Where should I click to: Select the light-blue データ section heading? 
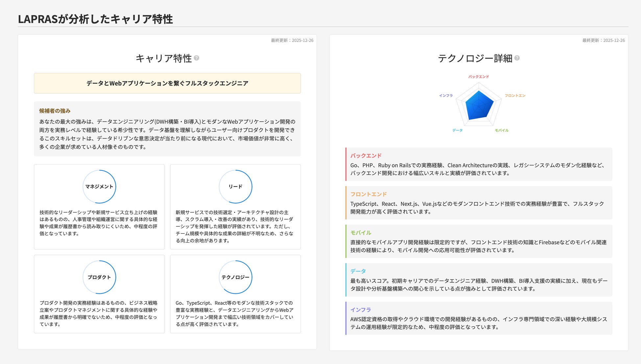[x=358, y=271]
